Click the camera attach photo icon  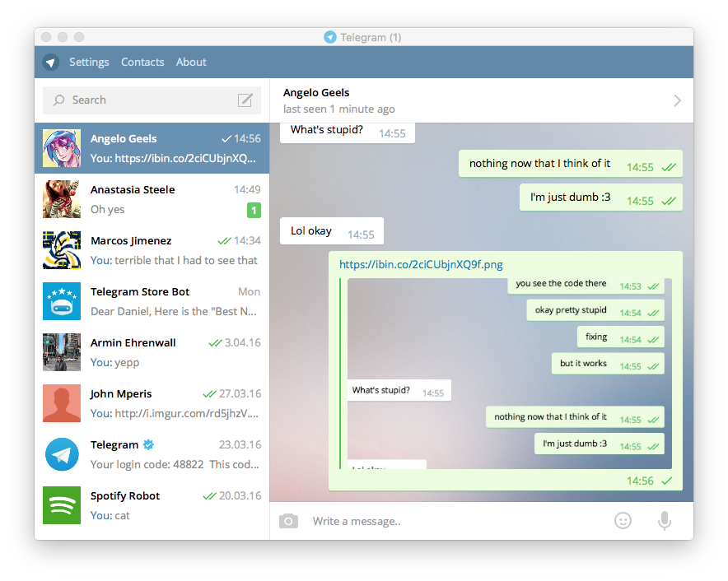[288, 521]
